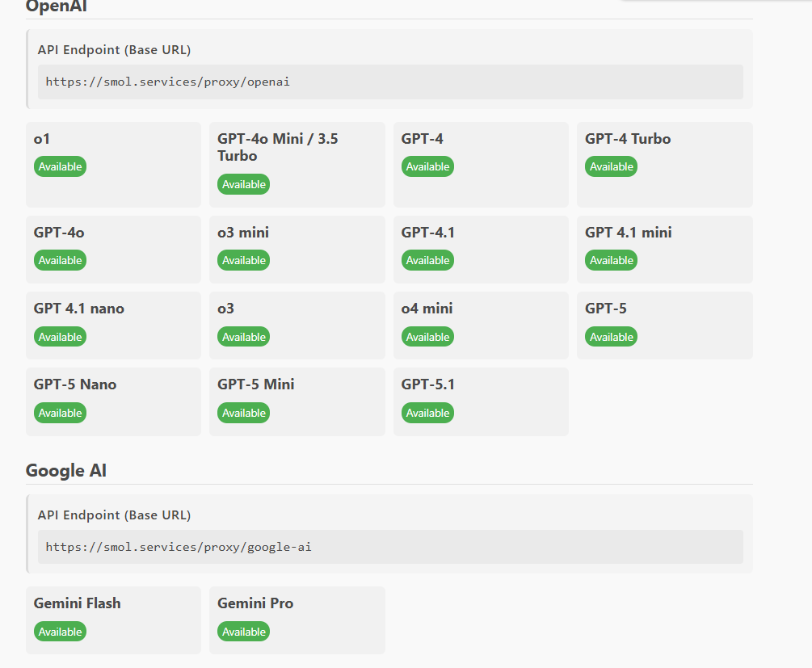Click the GPT-4.1 card title
This screenshot has height=668, width=812.
tap(427, 233)
